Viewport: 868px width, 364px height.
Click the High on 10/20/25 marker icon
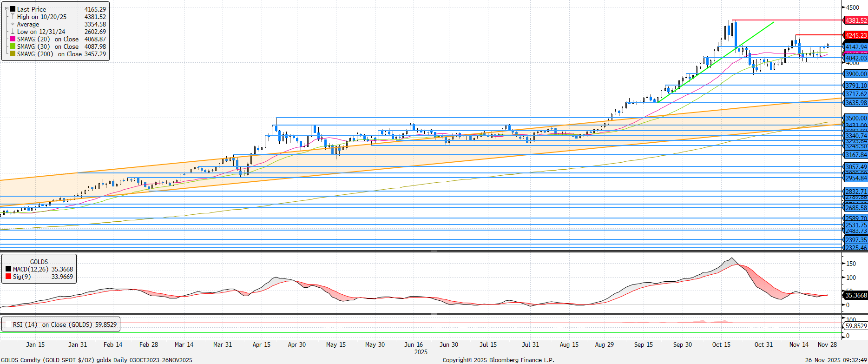[x=13, y=17]
